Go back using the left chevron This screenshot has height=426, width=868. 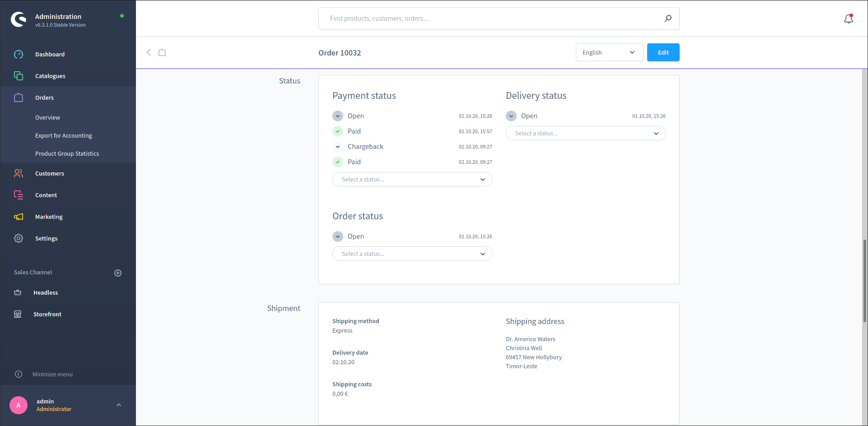pyautogui.click(x=149, y=52)
